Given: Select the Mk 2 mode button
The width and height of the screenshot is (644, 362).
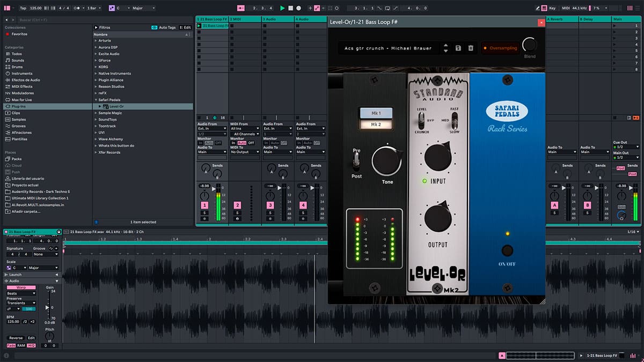Looking at the screenshot, I should pyautogui.click(x=376, y=124).
